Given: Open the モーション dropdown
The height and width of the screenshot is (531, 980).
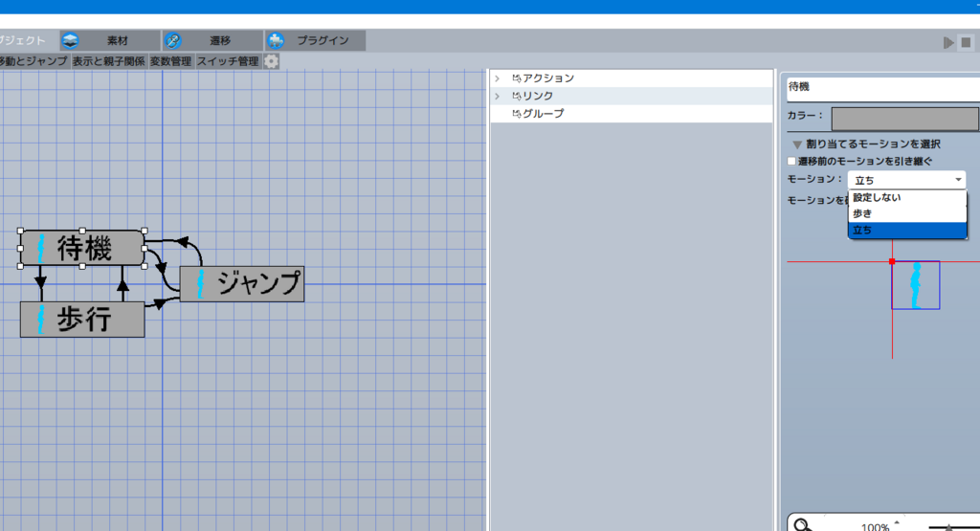Looking at the screenshot, I should 907,180.
